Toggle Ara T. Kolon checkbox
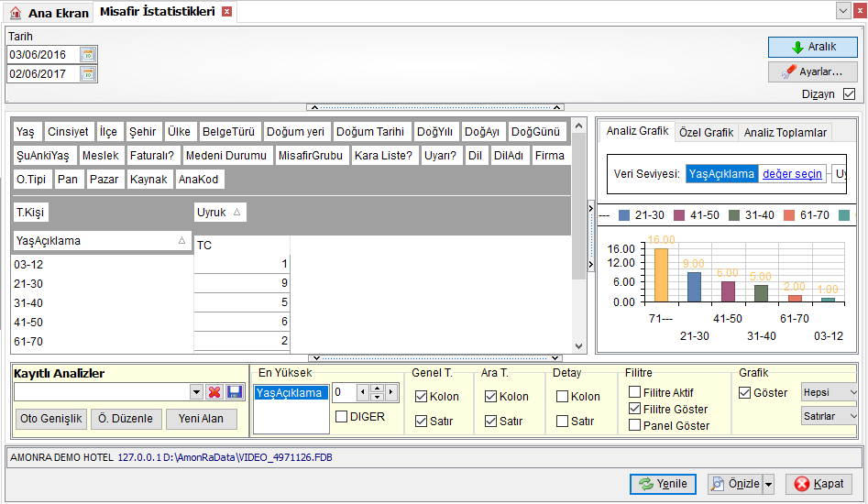Image resolution: width=868 pixels, height=504 pixels. pos(490,396)
